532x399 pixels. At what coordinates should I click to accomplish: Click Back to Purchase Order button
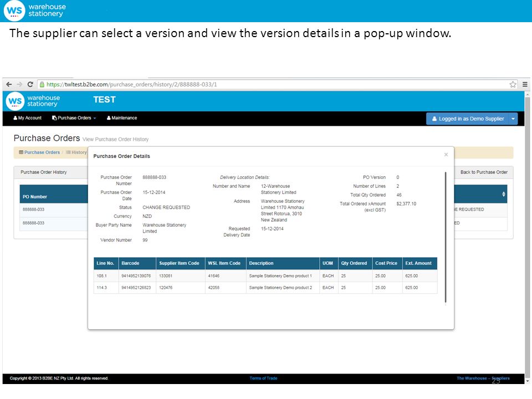coord(484,172)
